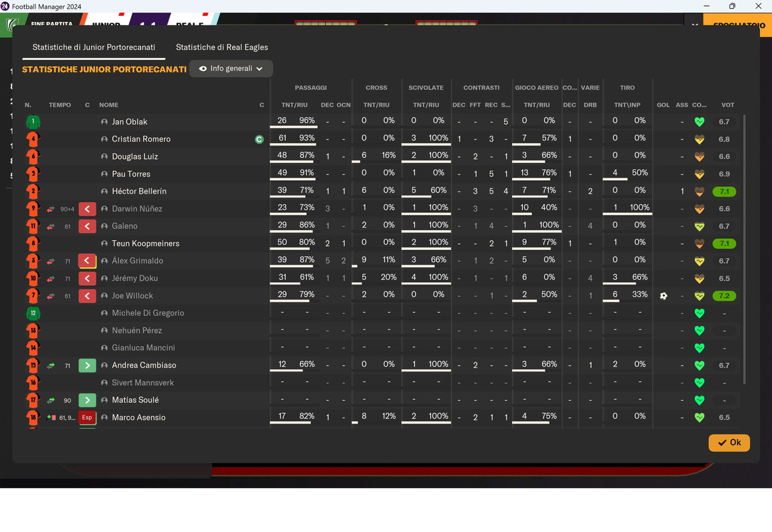Open Héctor Bellerín's player name link
The image size is (772, 532).
(x=139, y=191)
